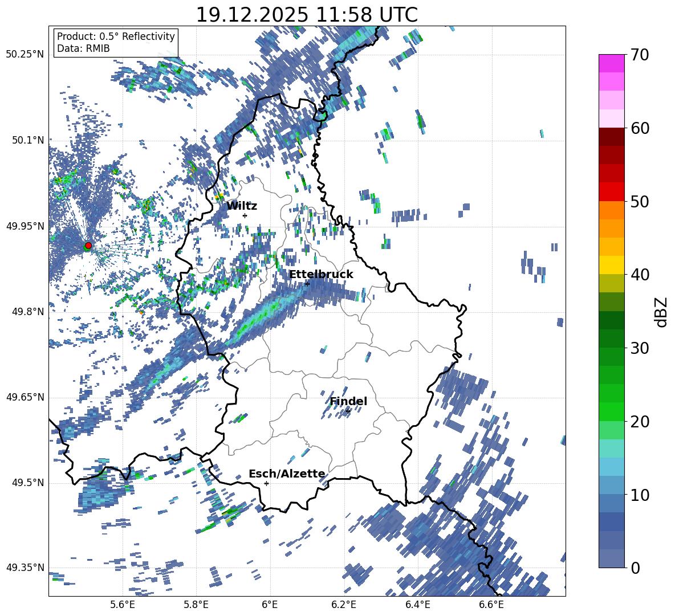Click the 30 colorbar tick label

point(640,348)
